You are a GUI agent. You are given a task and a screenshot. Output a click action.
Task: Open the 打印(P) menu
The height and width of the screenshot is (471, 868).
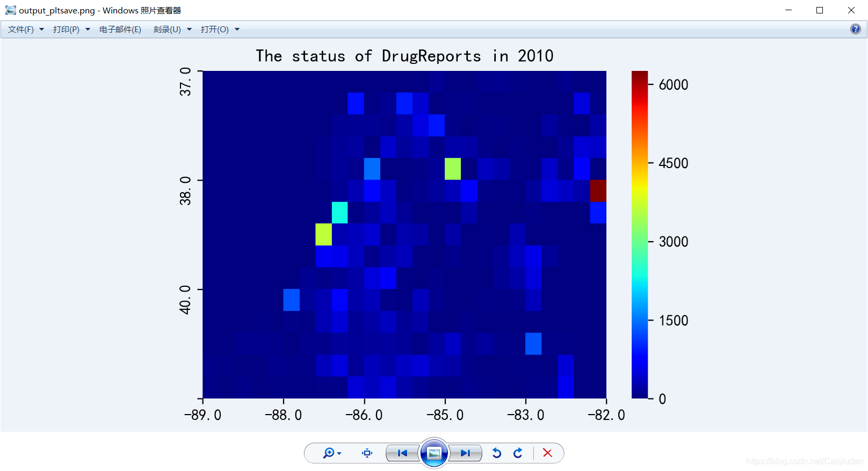[66, 30]
